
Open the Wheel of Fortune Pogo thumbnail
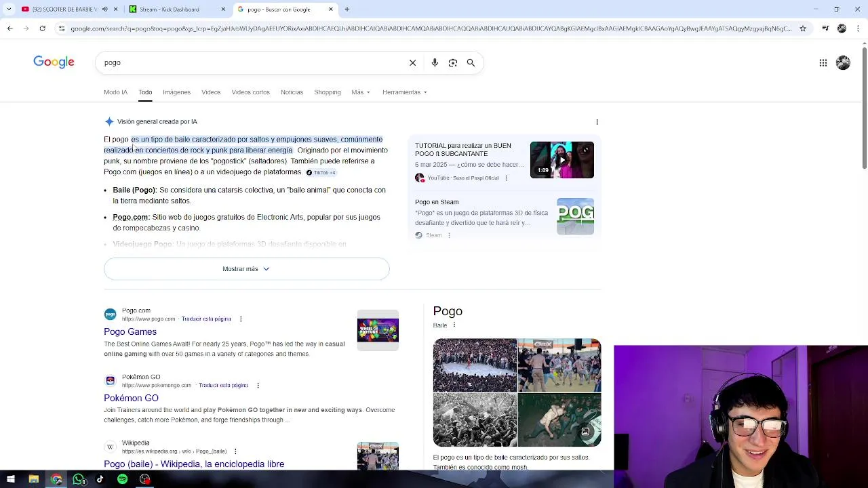tap(378, 330)
